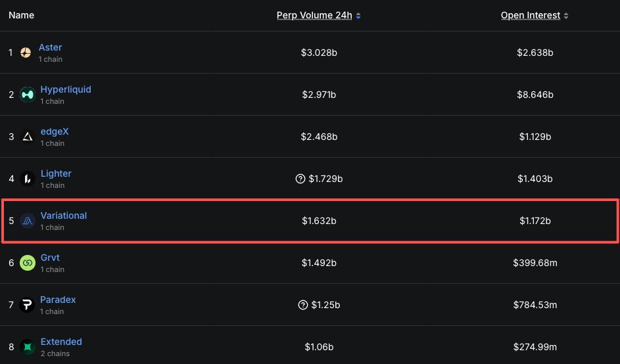Click the question mark beside Lighter's volume
620x364 pixels.
click(301, 179)
